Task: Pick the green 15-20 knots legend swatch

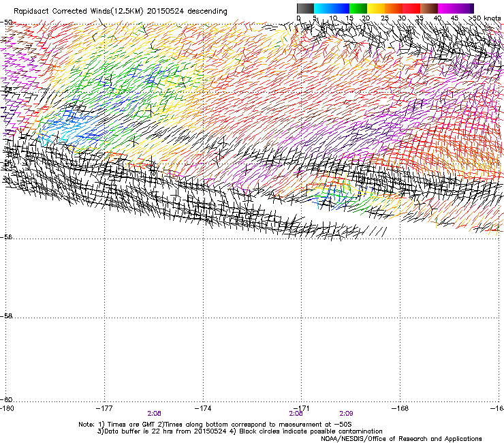Action: tap(358, 8)
